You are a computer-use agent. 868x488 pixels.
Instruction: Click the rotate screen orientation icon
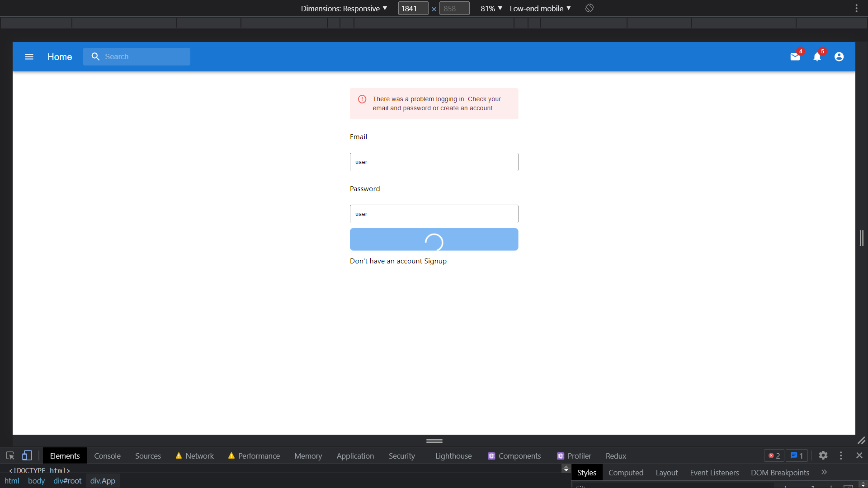(x=589, y=8)
